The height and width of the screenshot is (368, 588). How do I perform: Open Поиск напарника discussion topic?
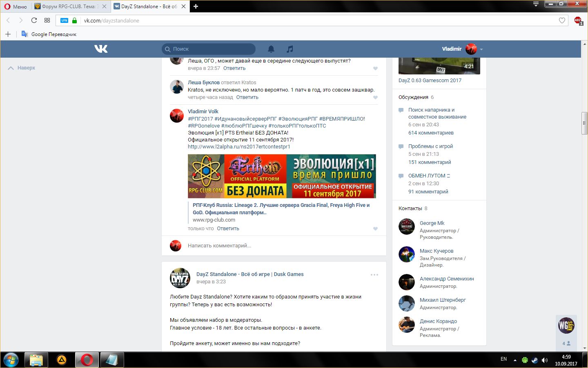437,113
